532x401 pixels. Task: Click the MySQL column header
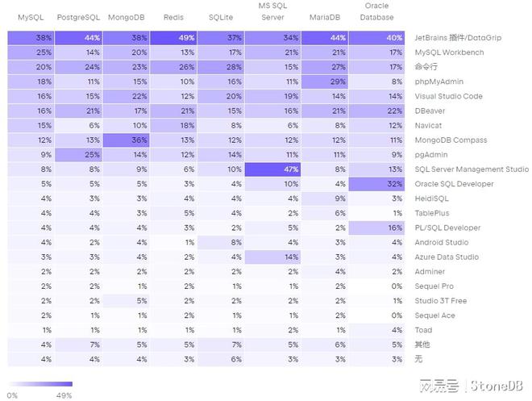click(31, 17)
